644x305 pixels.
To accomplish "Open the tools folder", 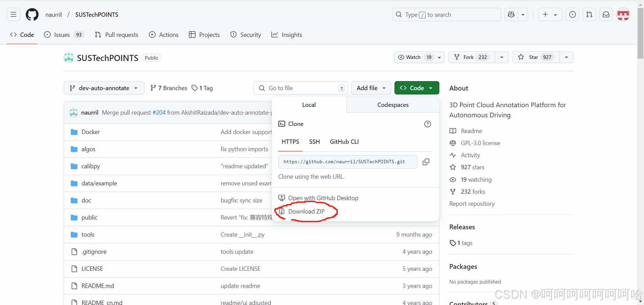I will click(x=88, y=235).
